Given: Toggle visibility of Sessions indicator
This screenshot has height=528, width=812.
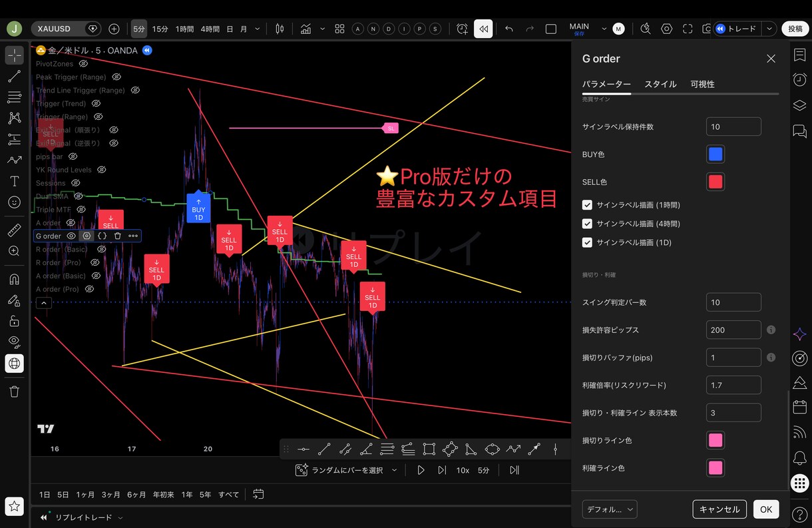Looking at the screenshot, I should (76, 183).
